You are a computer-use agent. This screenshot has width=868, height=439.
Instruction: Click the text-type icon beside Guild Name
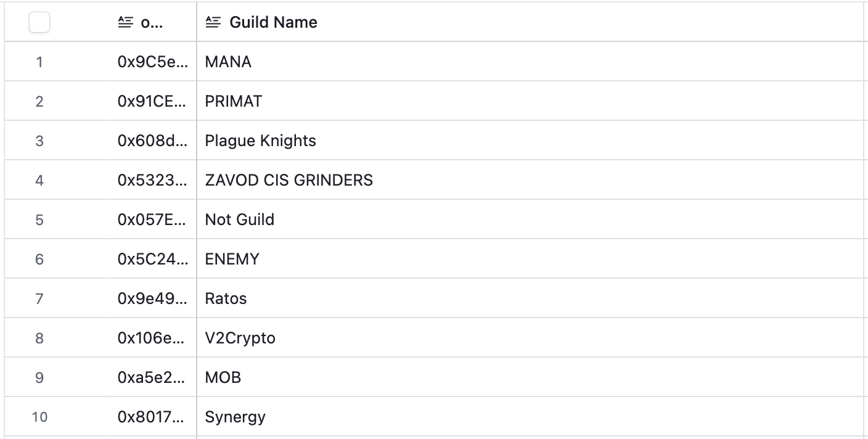[x=213, y=23]
